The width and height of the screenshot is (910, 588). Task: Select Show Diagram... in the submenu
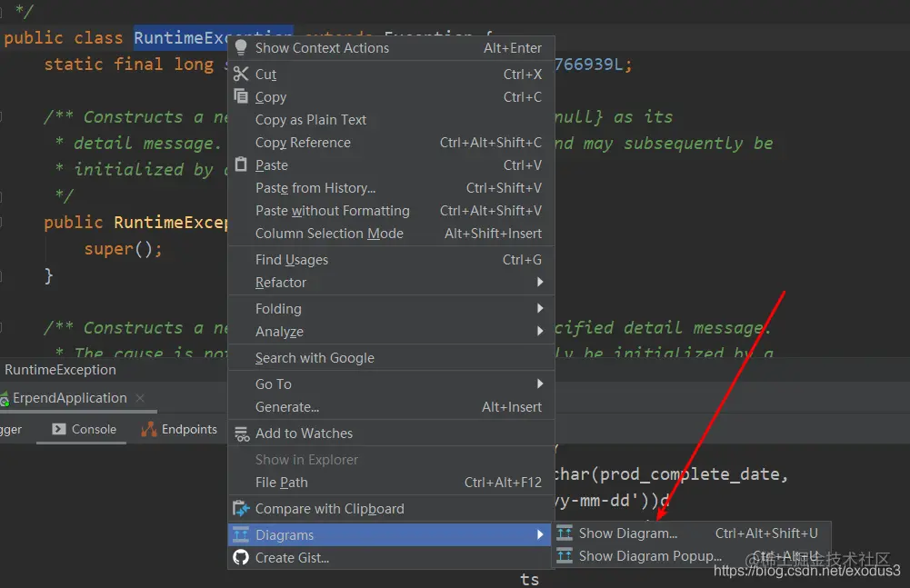(x=691, y=533)
